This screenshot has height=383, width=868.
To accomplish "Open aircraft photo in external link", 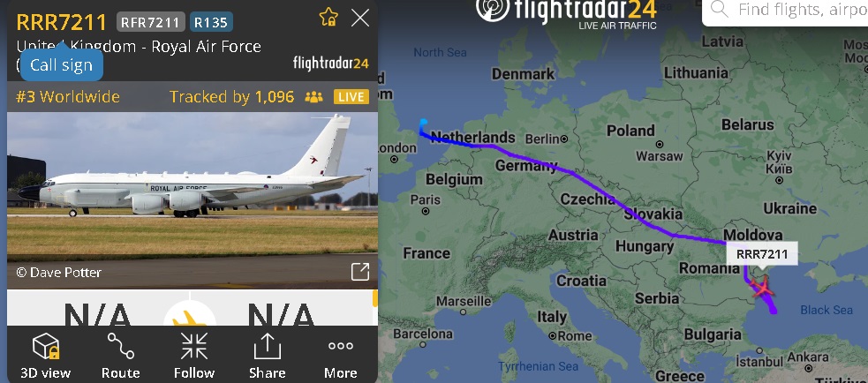I will 360,272.
